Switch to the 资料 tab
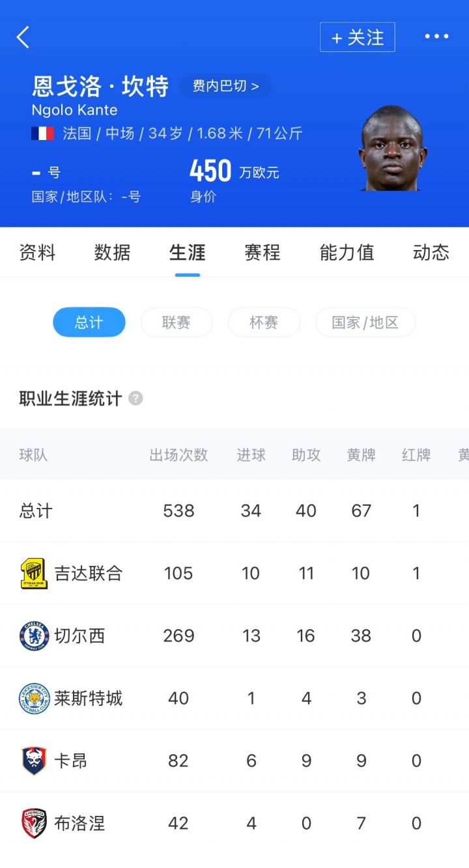Image resolution: width=469 pixels, height=868 pixels. 37,253
